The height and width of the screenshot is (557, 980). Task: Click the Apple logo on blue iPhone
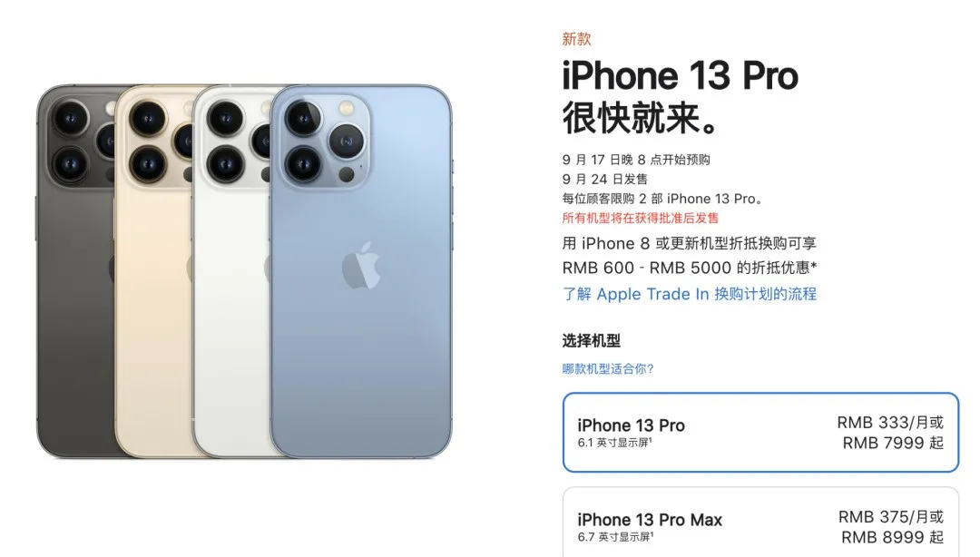click(x=361, y=266)
